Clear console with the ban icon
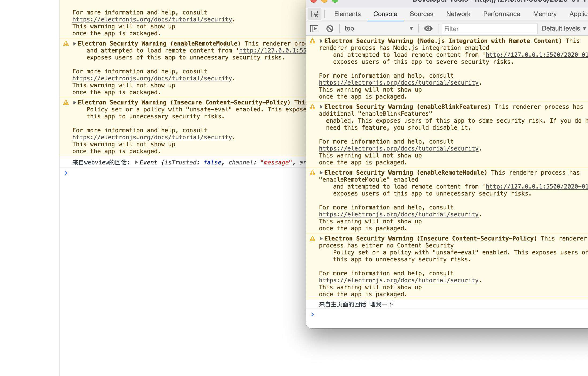Image resolution: width=588 pixels, height=376 pixels. [330, 28]
